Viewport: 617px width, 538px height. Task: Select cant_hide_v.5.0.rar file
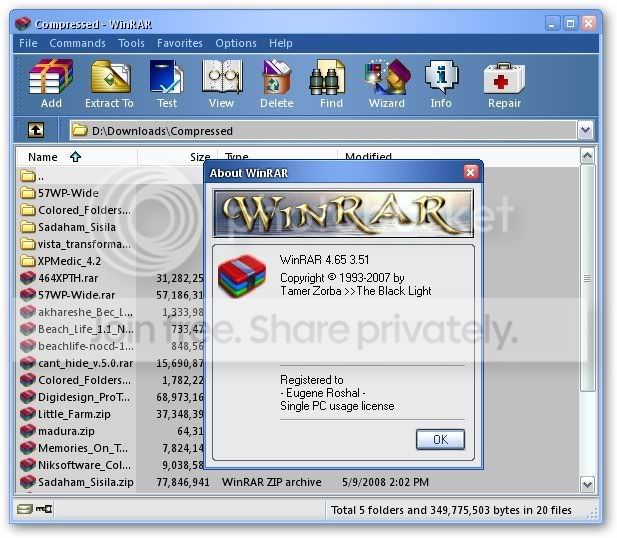coord(77,363)
